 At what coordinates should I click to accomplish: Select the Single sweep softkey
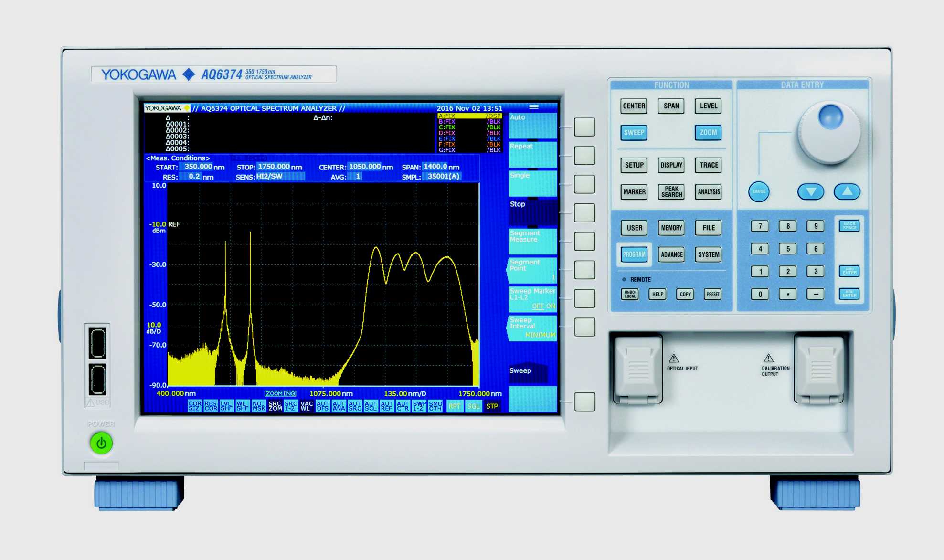pos(532,183)
